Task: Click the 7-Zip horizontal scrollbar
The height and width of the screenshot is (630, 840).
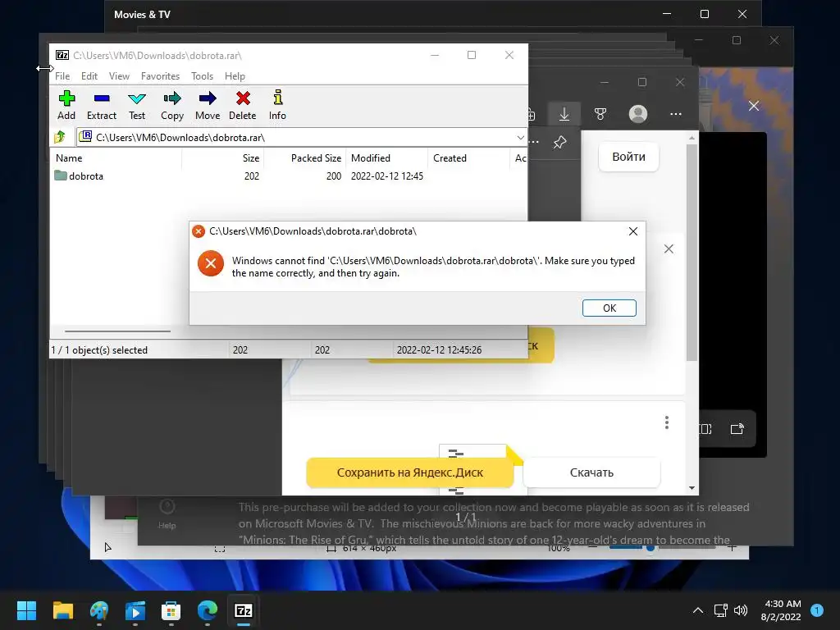Action: tap(118, 331)
